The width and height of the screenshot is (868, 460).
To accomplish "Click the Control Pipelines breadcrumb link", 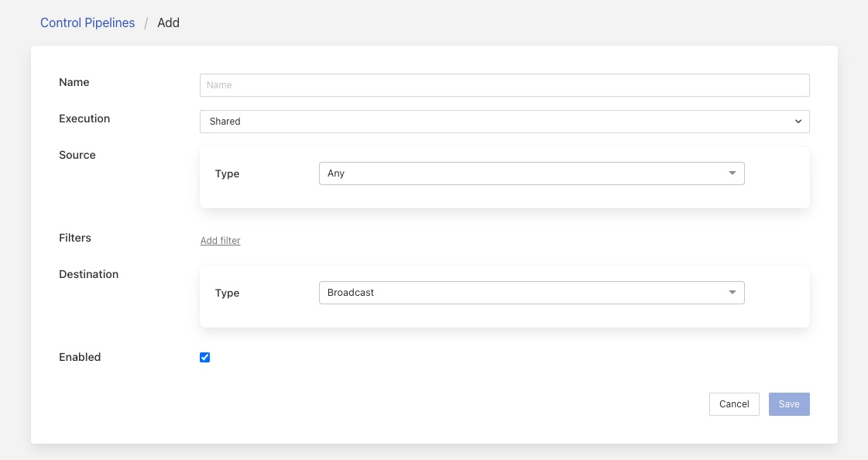I will tap(87, 22).
